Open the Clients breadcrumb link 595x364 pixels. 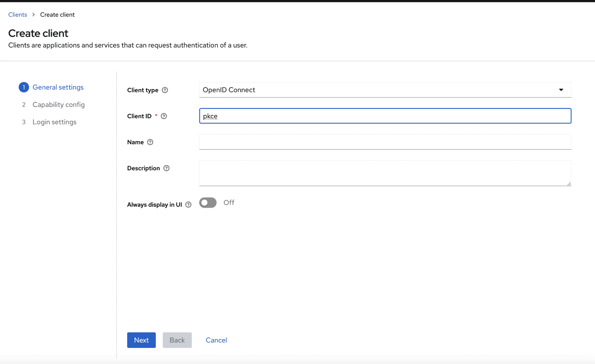pyautogui.click(x=17, y=14)
